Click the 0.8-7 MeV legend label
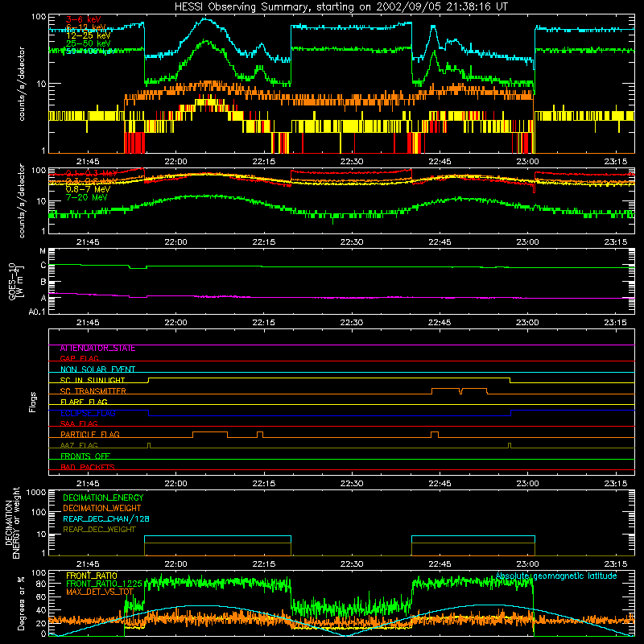 tap(89, 189)
